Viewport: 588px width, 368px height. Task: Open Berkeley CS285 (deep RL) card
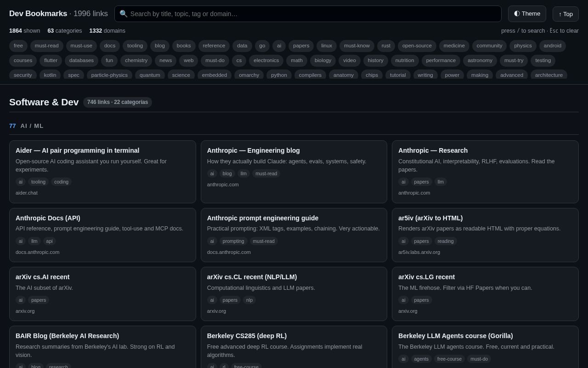point(294,347)
